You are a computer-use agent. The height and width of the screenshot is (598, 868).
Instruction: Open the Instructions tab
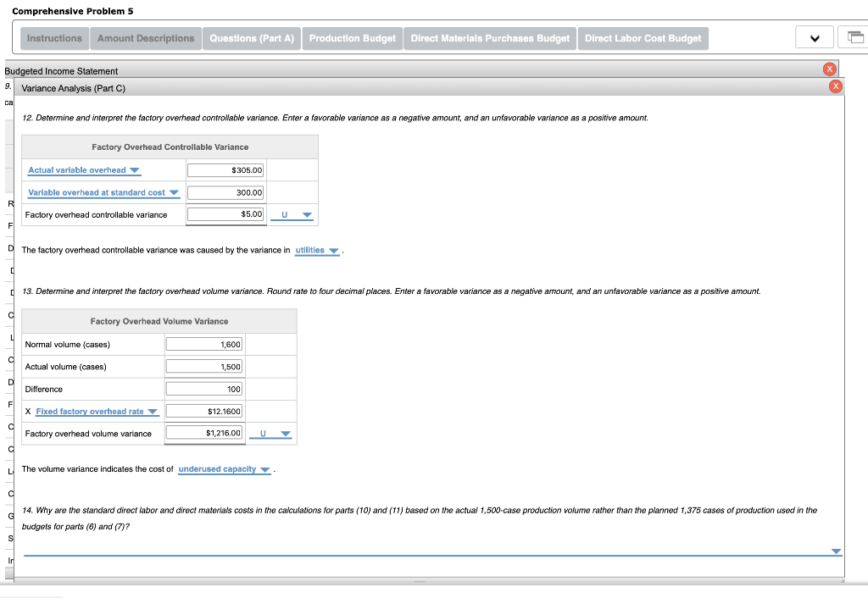(53, 37)
